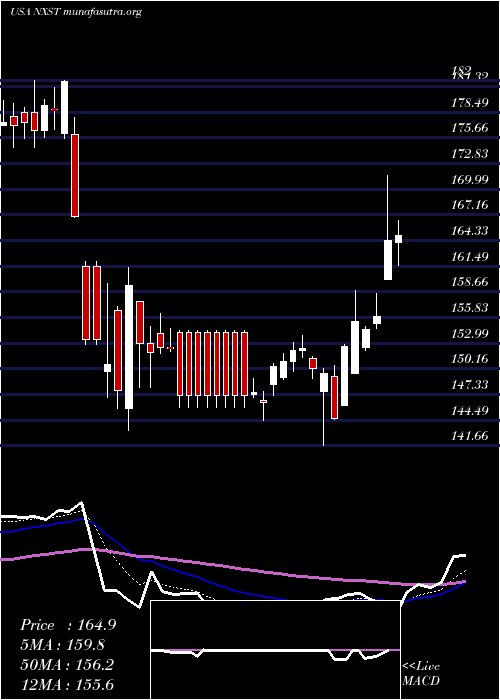Click the 161.49 price axis label
This screenshot has width=500, height=700.
tap(469, 257)
